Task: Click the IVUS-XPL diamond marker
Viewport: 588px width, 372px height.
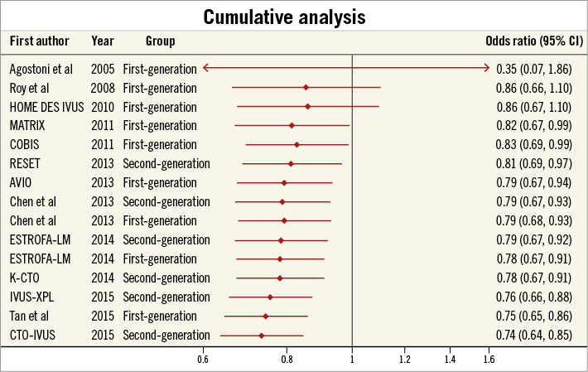Action: click(x=270, y=297)
